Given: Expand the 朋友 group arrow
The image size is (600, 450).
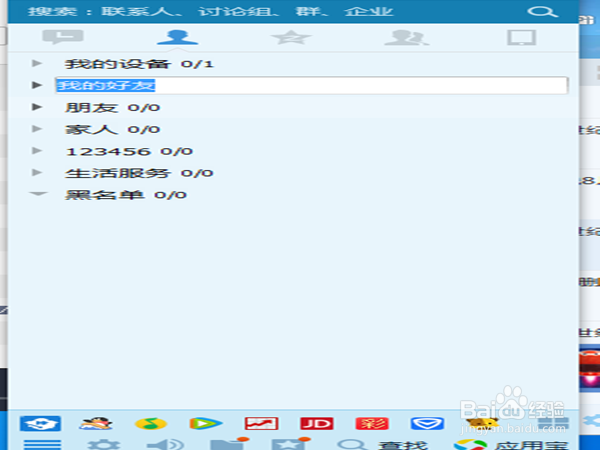Looking at the screenshot, I should click(x=37, y=107).
